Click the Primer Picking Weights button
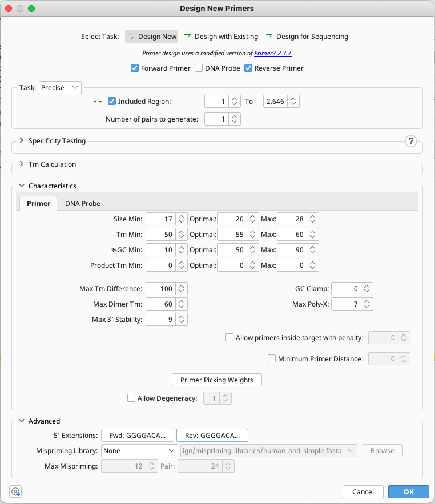Screen dimensions: 435x504 [x=216, y=380]
